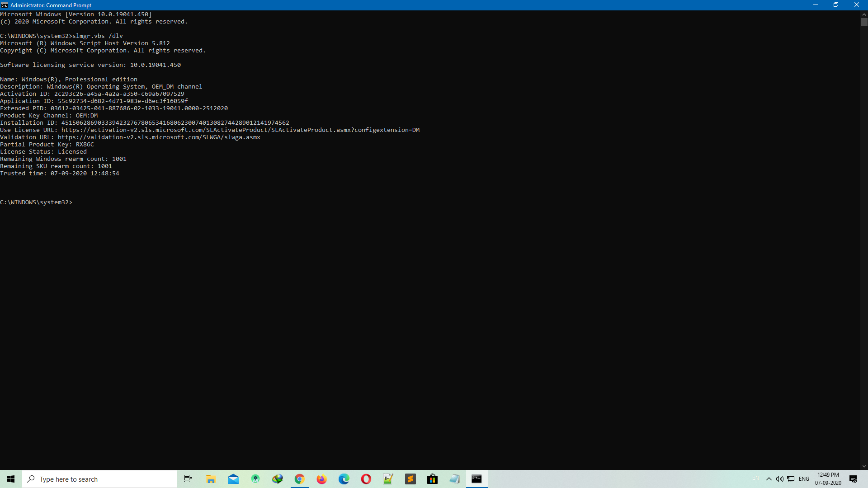Click the Remaining SKU rearm count line
868x488 pixels.
point(56,166)
